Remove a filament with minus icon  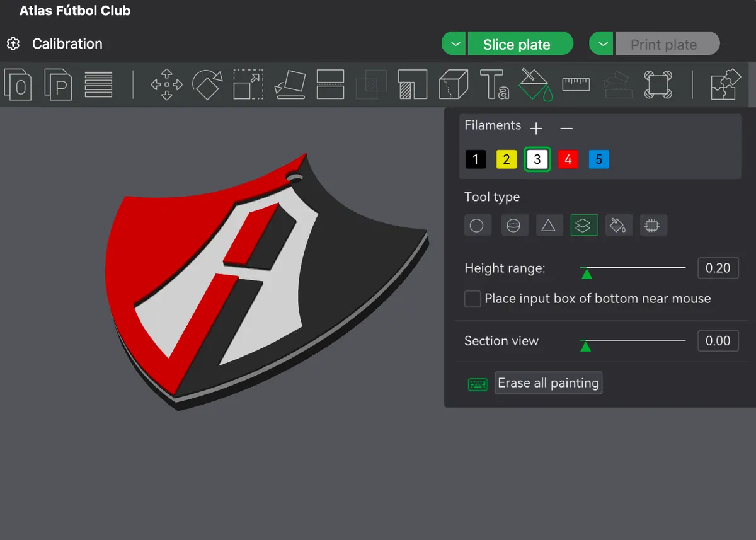[x=566, y=129]
